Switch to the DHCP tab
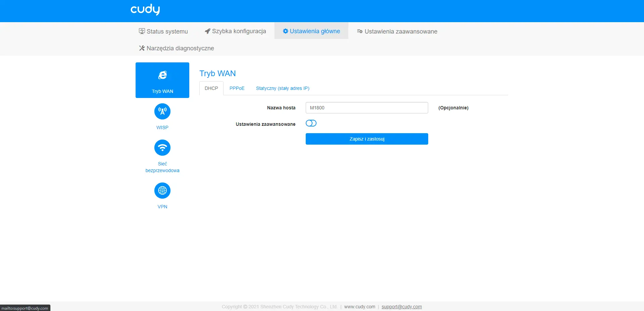644x311 pixels. pos(211,88)
